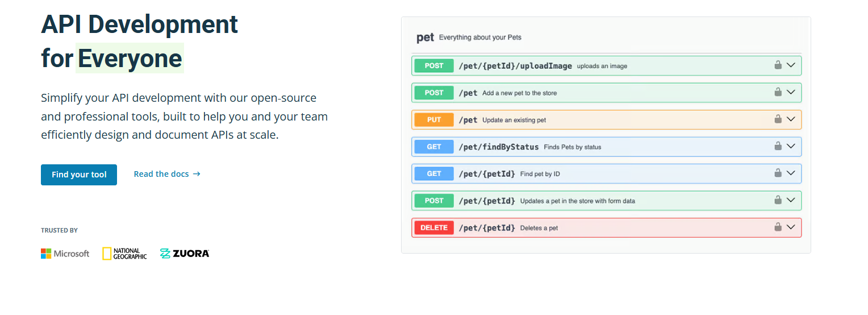
Task: Click lock icon for Add a new pet
Action: click(778, 92)
